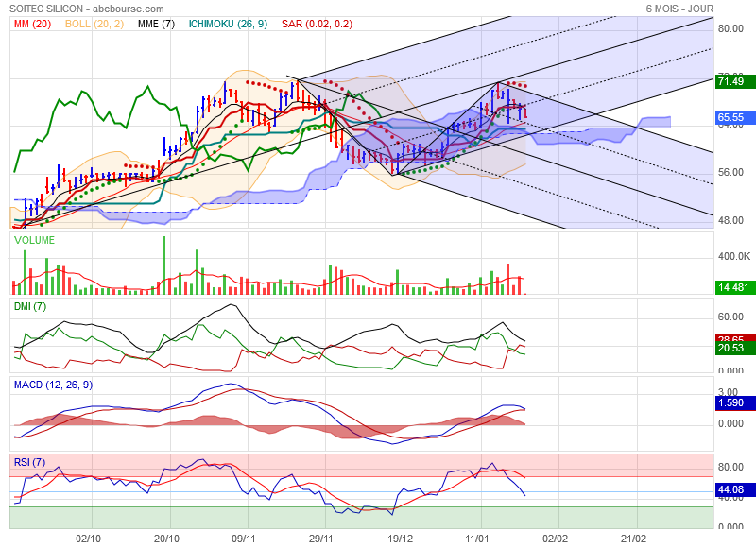Viewport: 756px width, 548px height.
Task: Click the 80.00 price axis label
Action: [x=730, y=28]
